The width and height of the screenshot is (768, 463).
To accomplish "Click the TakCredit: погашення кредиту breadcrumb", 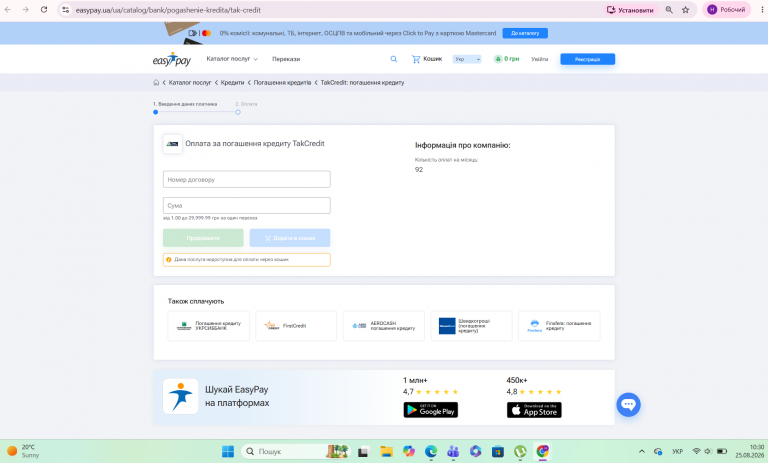I will 362,82.
